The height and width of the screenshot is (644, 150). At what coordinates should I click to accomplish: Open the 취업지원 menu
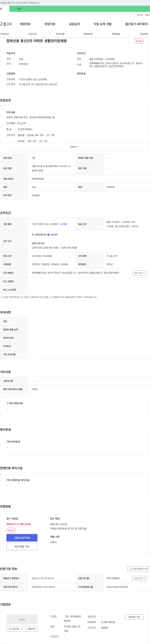(50, 24)
